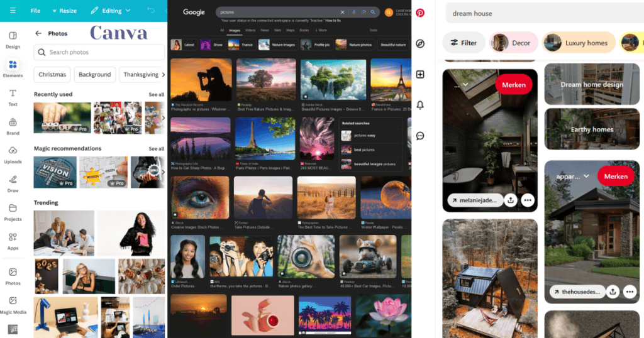Screen dimensions: 644x338
Task: Switch to the Google Books tab
Action: pyautogui.click(x=304, y=30)
